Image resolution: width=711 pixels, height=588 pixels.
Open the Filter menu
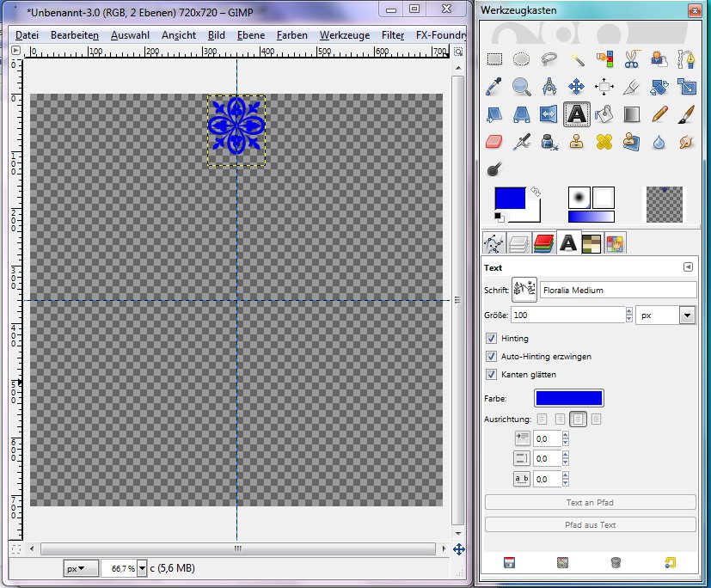click(x=393, y=35)
